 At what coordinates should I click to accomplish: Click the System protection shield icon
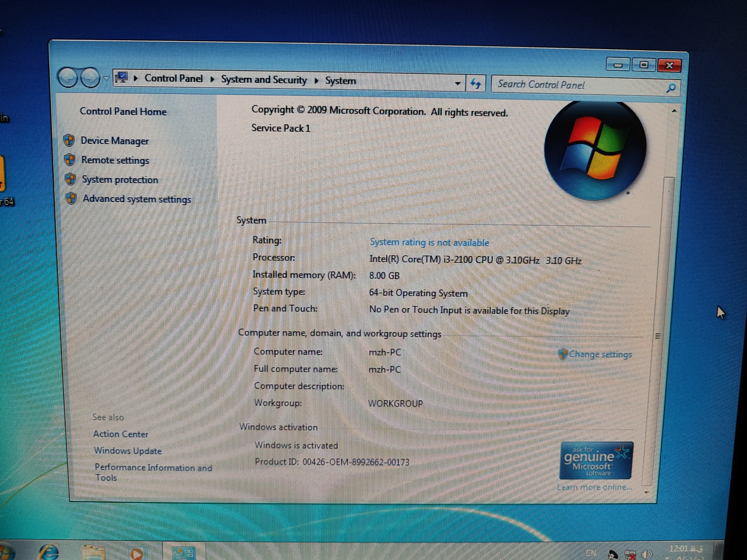(x=70, y=179)
